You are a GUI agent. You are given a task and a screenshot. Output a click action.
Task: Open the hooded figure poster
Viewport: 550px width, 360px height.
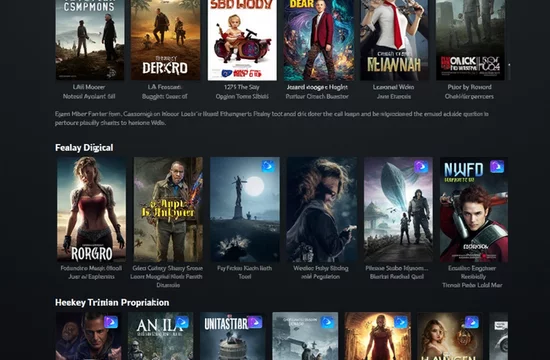coord(322,209)
